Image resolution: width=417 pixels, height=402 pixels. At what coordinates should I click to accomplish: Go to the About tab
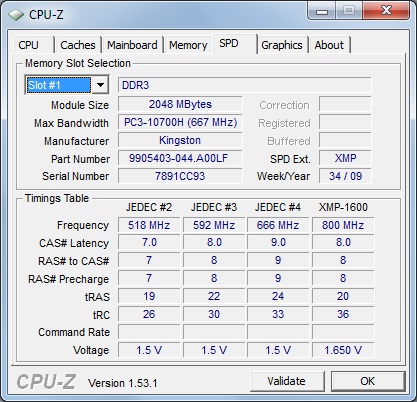click(329, 45)
